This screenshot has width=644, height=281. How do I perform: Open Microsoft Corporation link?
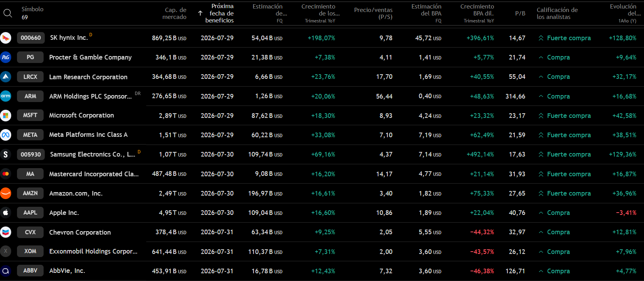[x=81, y=115]
